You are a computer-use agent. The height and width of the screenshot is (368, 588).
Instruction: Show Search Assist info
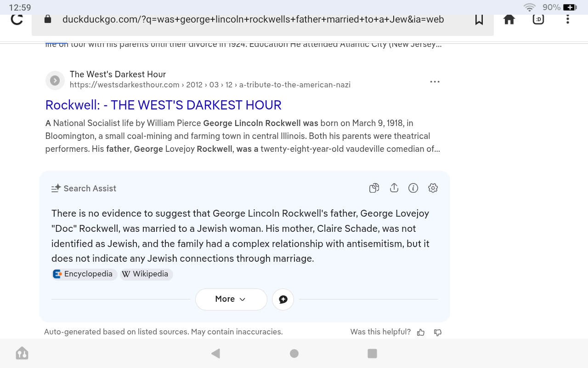point(413,188)
